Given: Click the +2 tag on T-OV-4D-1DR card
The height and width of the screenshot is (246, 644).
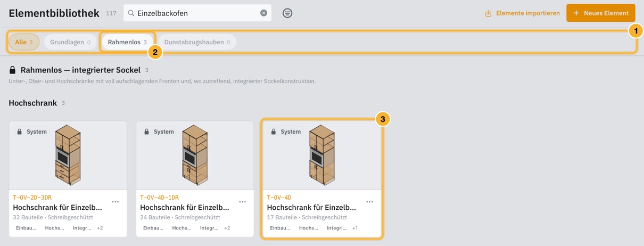Looking at the screenshot, I should coord(227,228).
